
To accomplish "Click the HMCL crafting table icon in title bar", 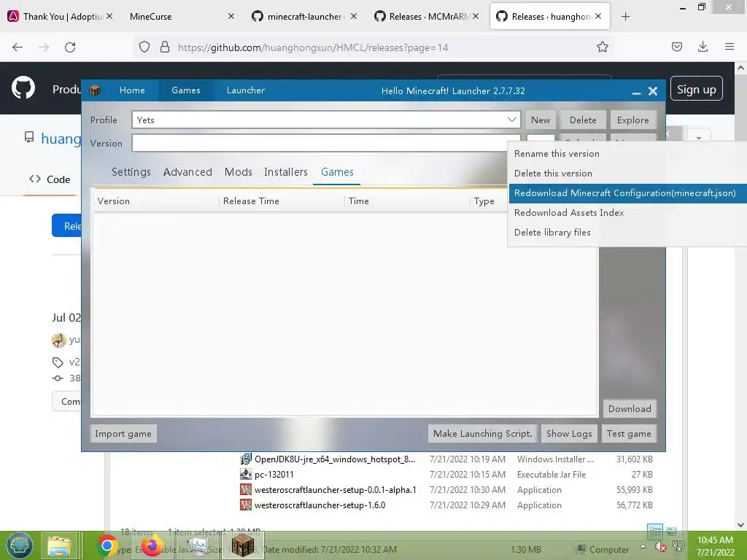I will click(x=95, y=90).
